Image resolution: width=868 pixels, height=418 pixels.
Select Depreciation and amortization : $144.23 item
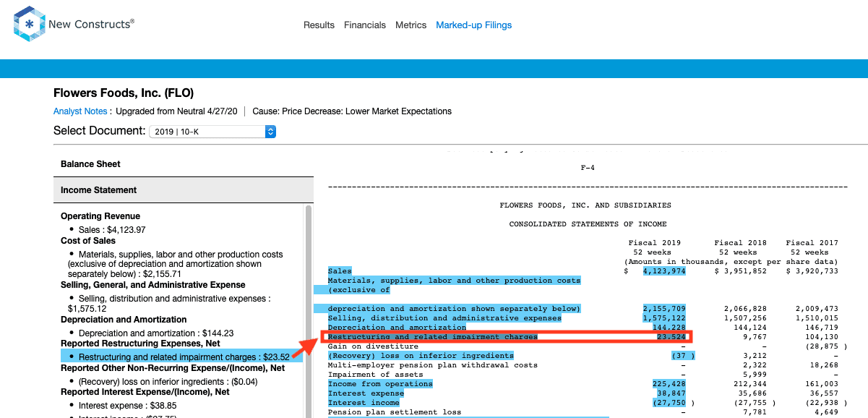[156, 333]
